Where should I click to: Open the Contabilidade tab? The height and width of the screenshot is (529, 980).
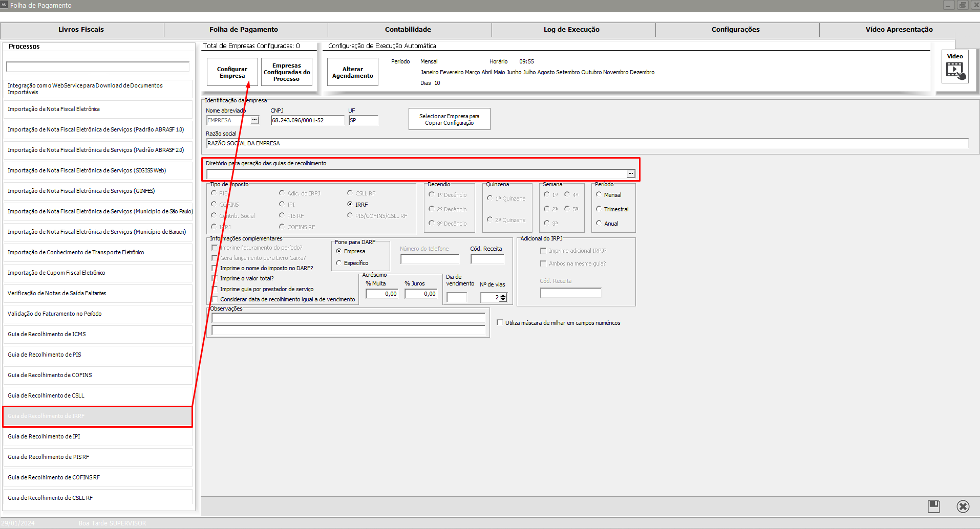click(408, 30)
